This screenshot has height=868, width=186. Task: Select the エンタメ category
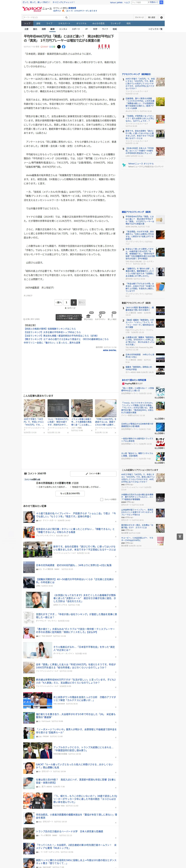63,29
